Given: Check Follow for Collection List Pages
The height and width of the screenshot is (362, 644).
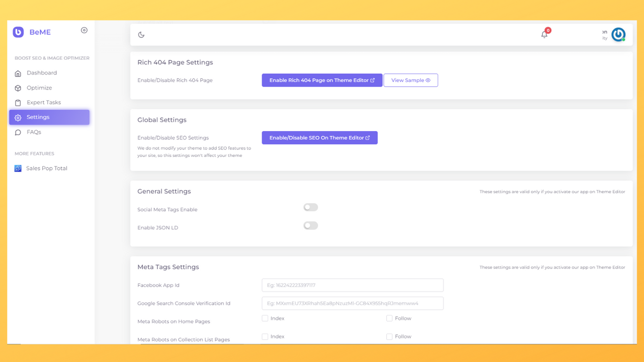Looking at the screenshot, I should coord(389,336).
